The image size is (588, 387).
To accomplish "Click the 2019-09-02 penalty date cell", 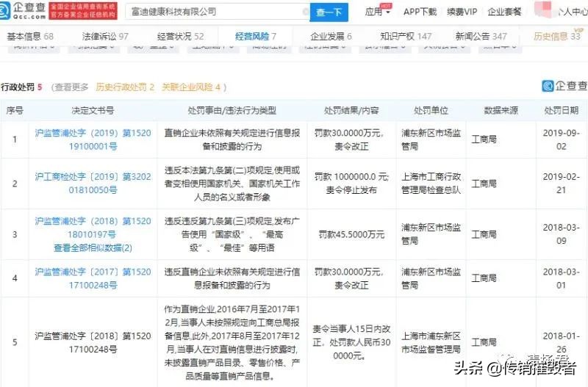I will (x=561, y=140).
